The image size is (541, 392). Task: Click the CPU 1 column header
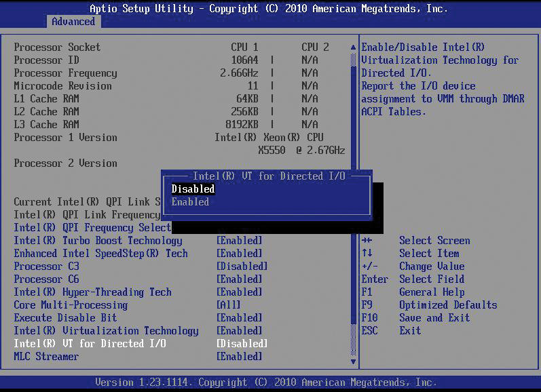click(x=244, y=47)
